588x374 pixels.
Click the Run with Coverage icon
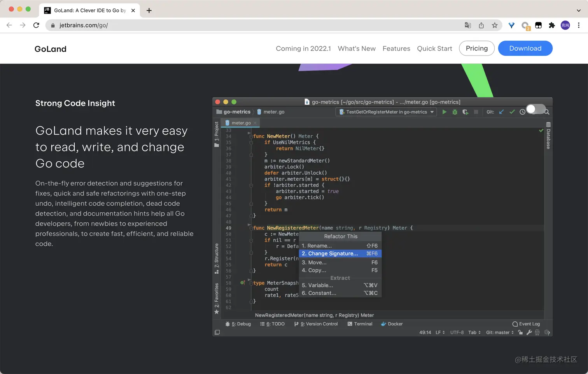[465, 112]
